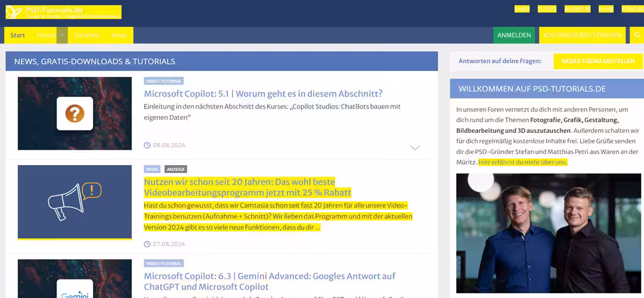Screen dimensions: 644x298
Task: Open 'Microsoft Copilot: 6.3 | Gemini Advanced' headline
Action: 270,281
